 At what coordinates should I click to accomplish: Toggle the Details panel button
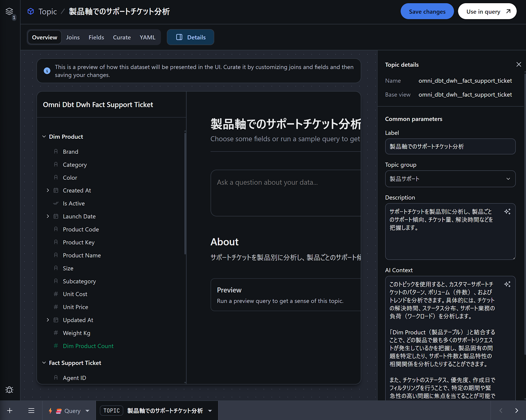(x=190, y=37)
